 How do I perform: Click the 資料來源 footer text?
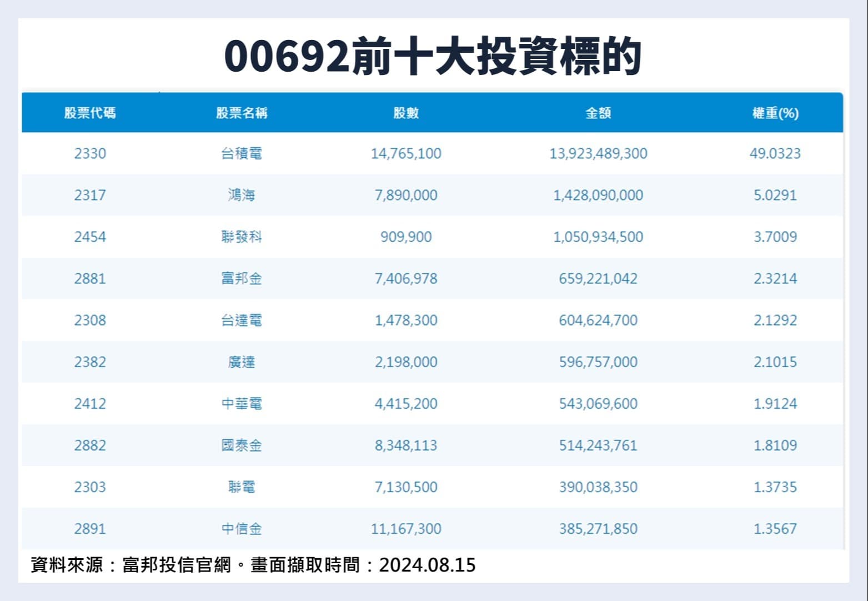[x=253, y=565]
